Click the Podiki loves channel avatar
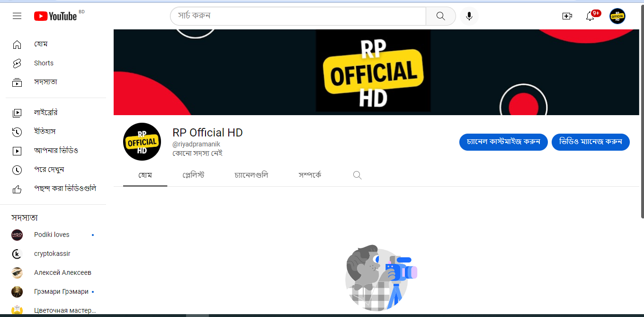 pyautogui.click(x=17, y=235)
